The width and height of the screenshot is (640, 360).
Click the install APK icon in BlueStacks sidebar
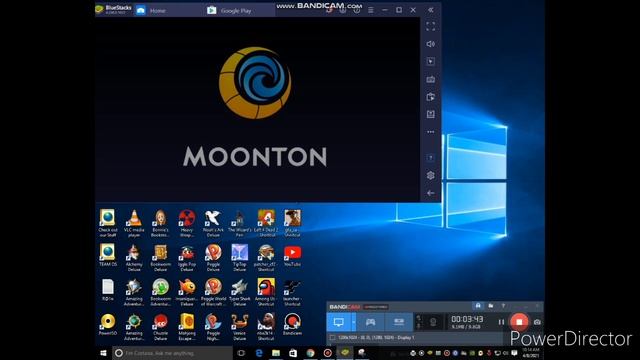click(x=431, y=114)
